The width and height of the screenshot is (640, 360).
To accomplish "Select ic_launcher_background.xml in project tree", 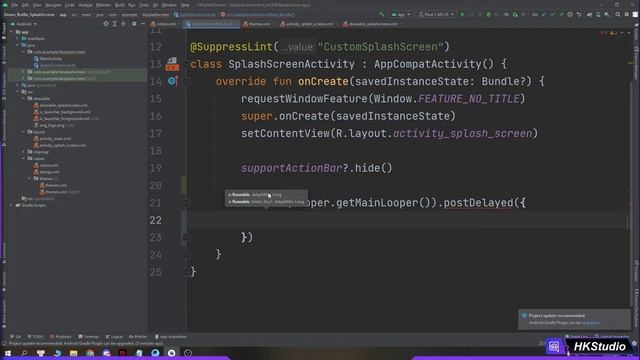I will coord(65,112).
